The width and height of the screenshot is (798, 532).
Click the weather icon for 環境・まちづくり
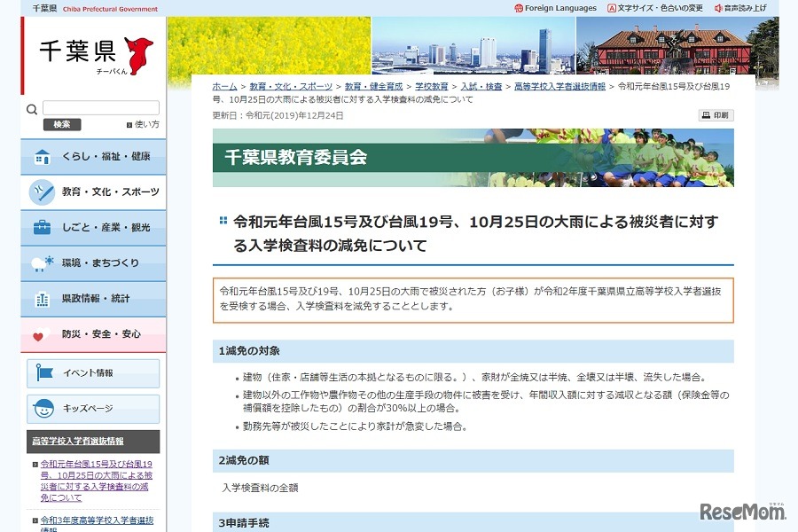pyautogui.click(x=42, y=263)
